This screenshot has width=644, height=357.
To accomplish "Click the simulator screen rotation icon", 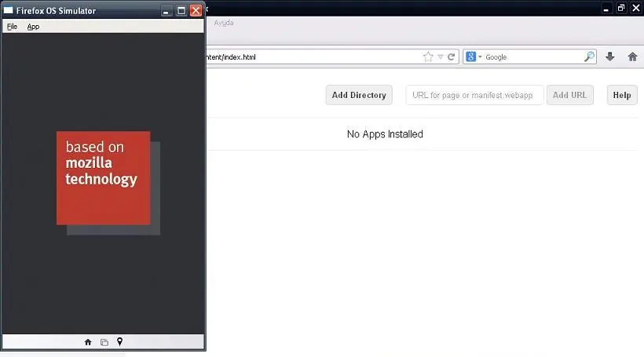I will click(x=104, y=342).
